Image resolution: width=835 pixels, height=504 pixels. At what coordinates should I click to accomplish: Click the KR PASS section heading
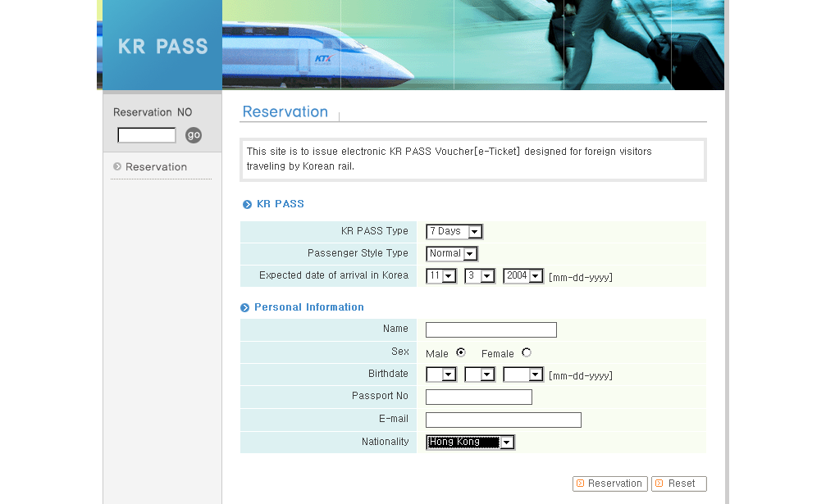(280, 204)
